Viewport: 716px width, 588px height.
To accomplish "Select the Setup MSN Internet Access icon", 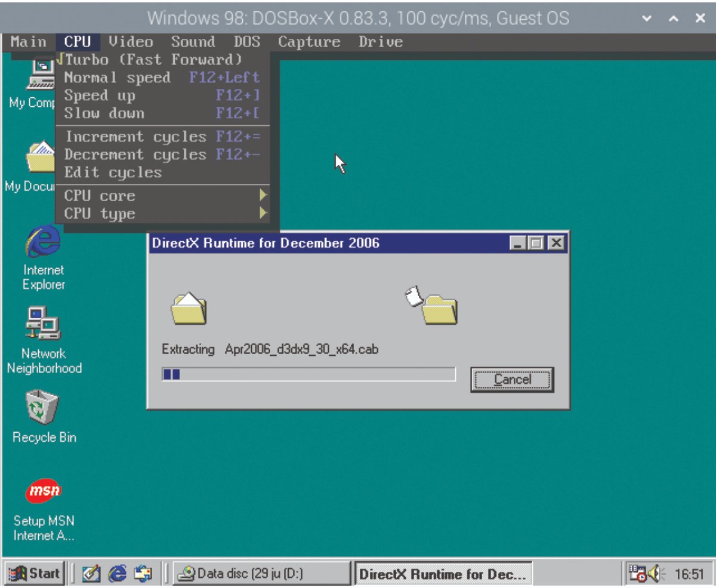I will click(44, 509).
